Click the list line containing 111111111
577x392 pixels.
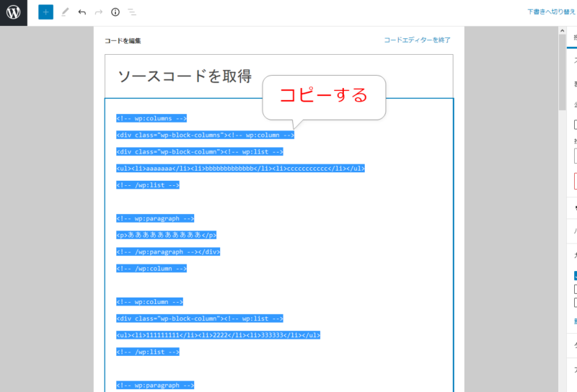click(219, 335)
